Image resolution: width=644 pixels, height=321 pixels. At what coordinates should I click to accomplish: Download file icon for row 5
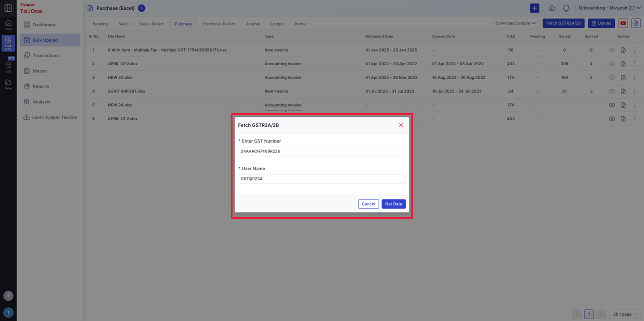click(623, 105)
